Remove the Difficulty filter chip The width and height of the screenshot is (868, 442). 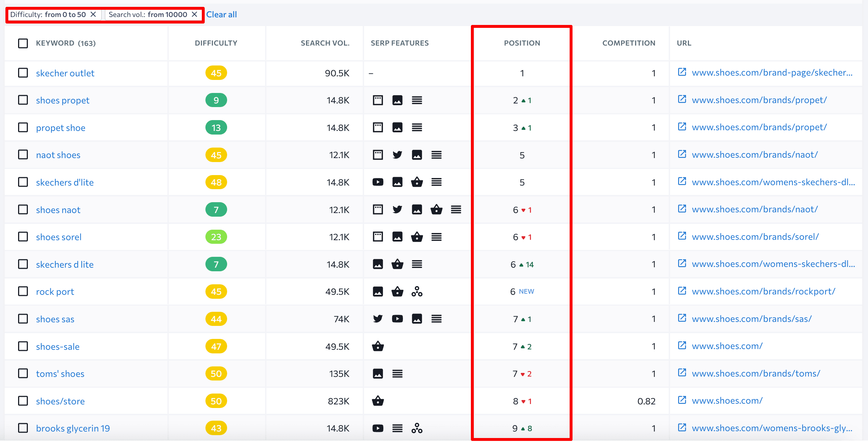click(93, 14)
